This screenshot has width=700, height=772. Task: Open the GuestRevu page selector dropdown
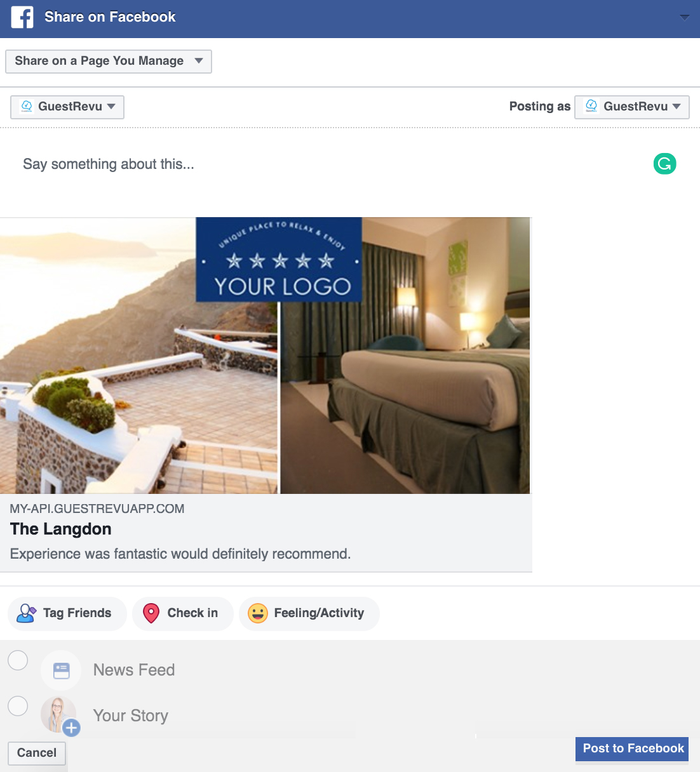67,107
